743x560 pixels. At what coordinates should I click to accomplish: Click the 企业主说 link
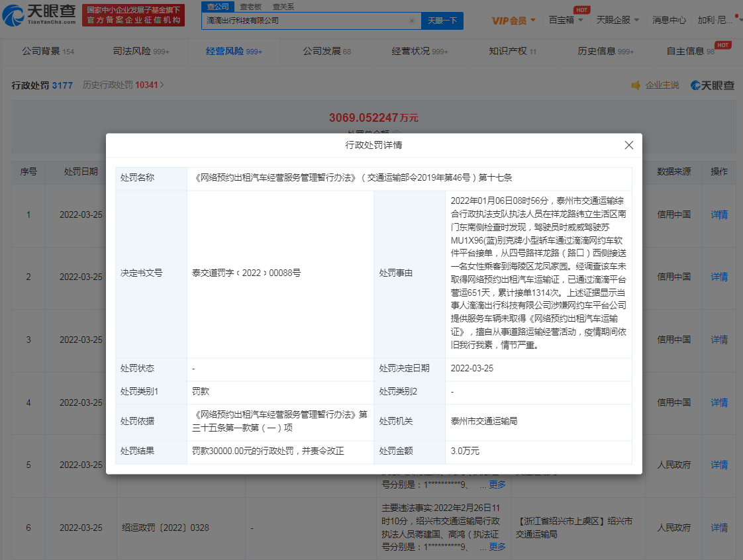662,85
